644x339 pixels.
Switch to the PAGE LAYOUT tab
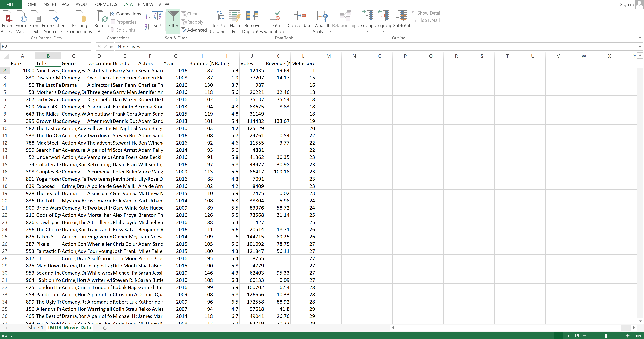(x=75, y=4)
